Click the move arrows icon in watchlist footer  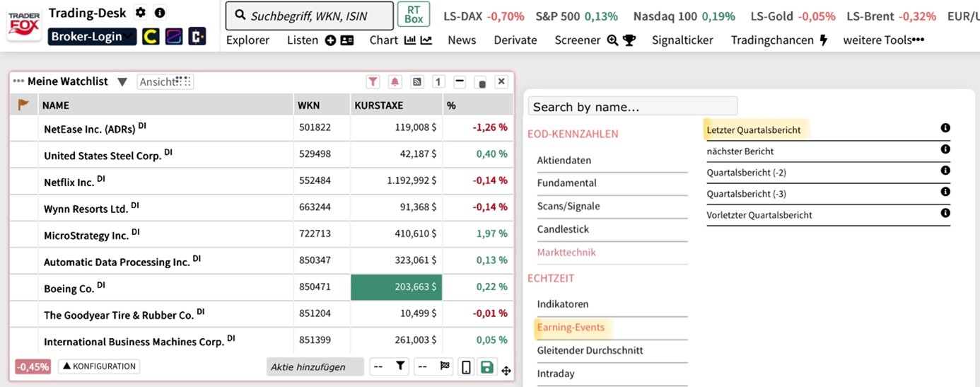[x=506, y=370]
